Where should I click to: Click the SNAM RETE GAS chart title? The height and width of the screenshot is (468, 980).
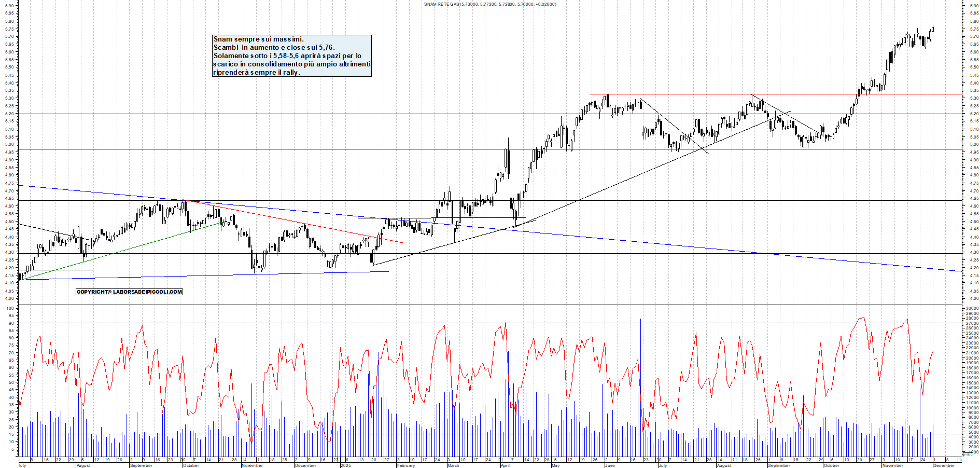[489, 4]
